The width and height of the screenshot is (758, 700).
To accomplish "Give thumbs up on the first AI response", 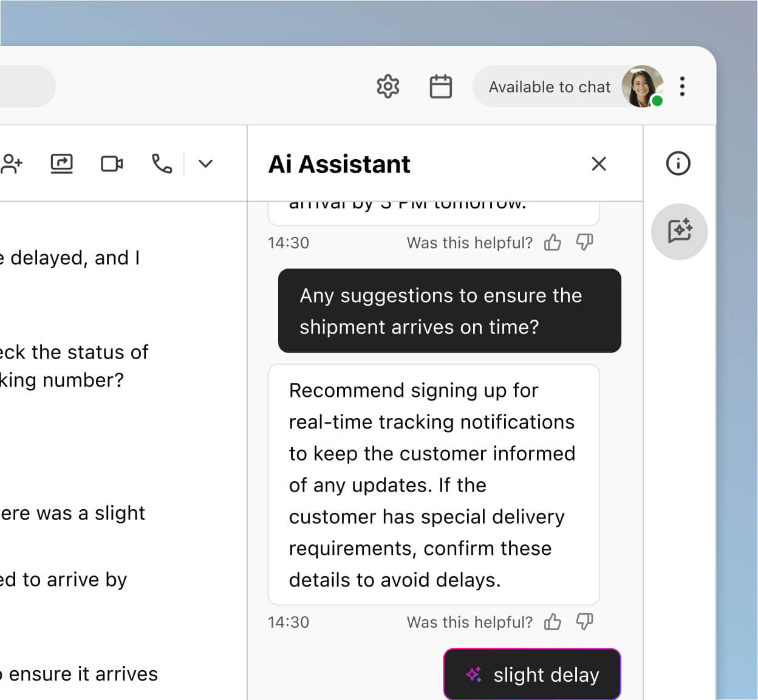I will click(x=553, y=242).
